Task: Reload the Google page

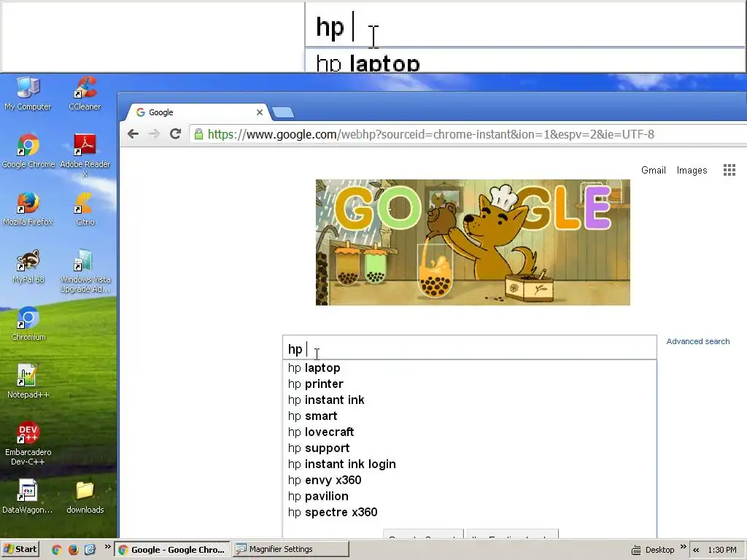Action: (x=175, y=134)
